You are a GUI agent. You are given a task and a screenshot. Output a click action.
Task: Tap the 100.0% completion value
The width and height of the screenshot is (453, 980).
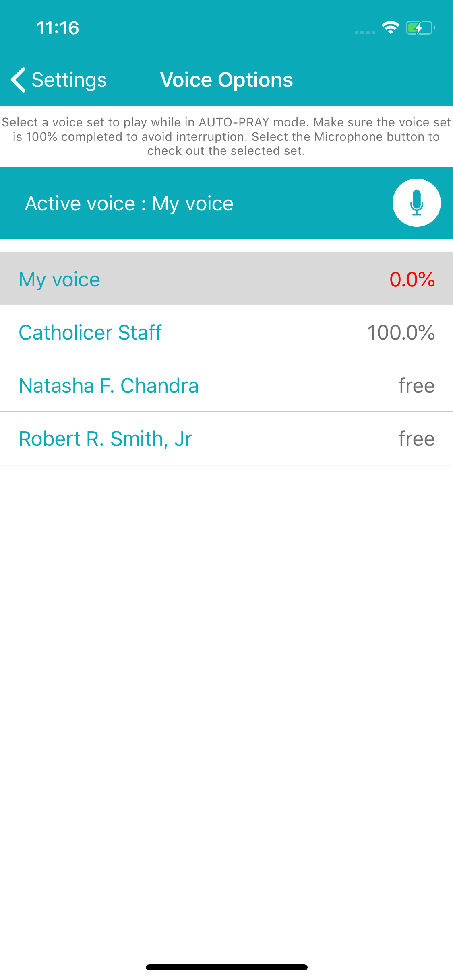[401, 332]
